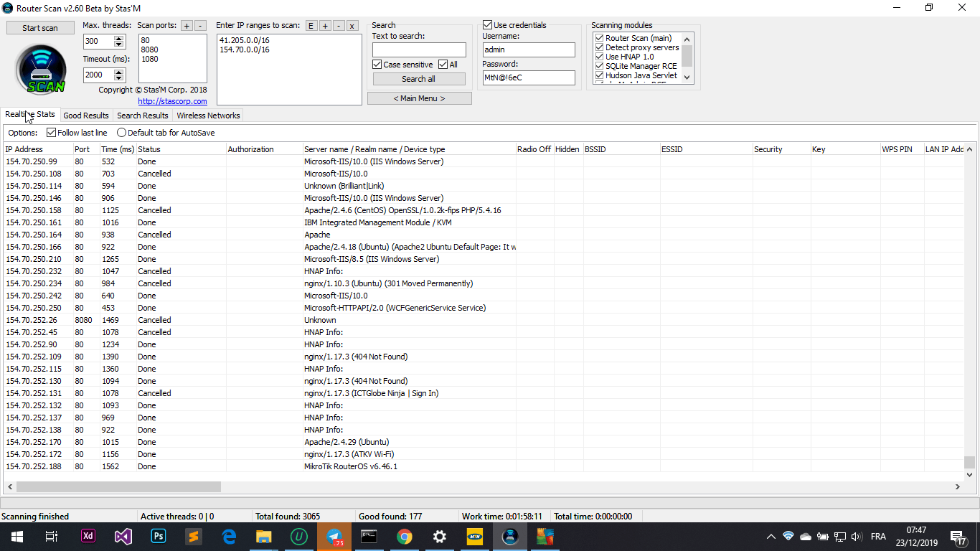Click Start scan button
This screenshot has height=551, width=980.
[x=40, y=28]
